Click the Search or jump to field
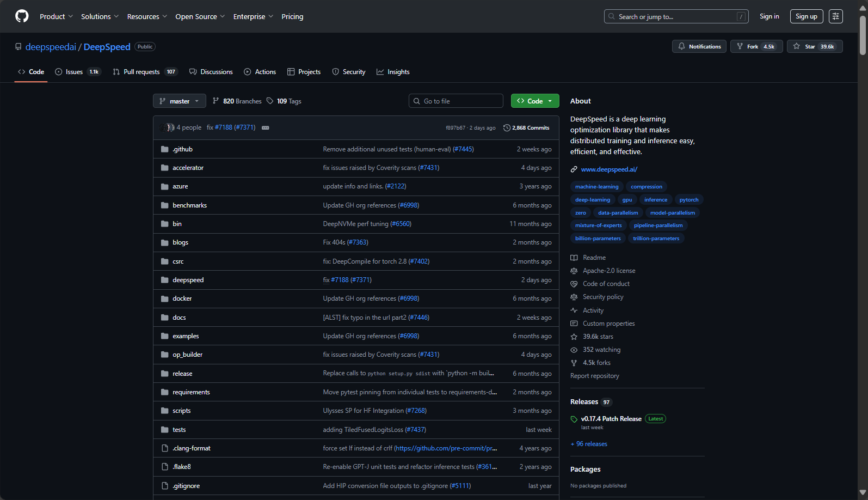The width and height of the screenshot is (868, 500). [x=676, y=16]
